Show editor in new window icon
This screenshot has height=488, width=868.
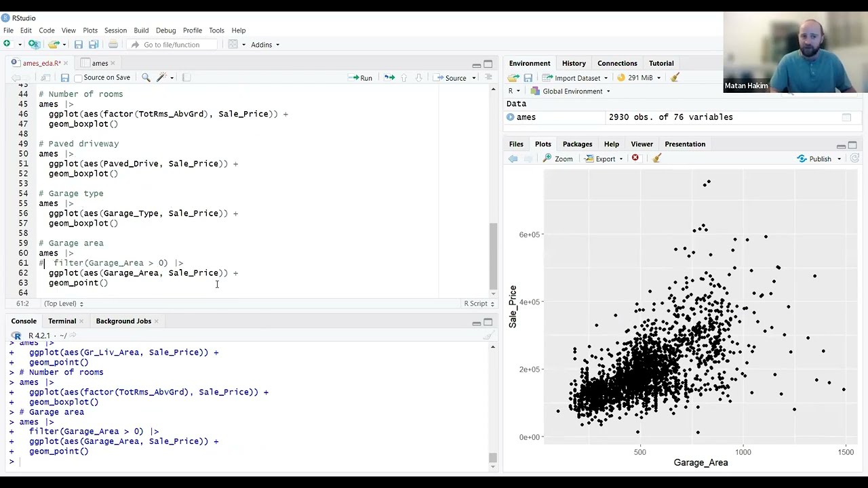click(x=45, y=78)
